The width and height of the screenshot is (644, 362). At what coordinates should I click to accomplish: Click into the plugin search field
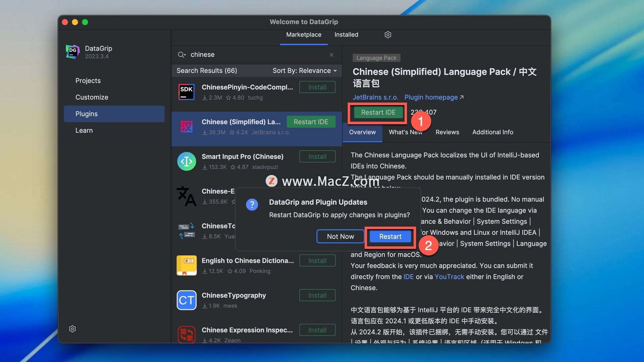[257, 55]
